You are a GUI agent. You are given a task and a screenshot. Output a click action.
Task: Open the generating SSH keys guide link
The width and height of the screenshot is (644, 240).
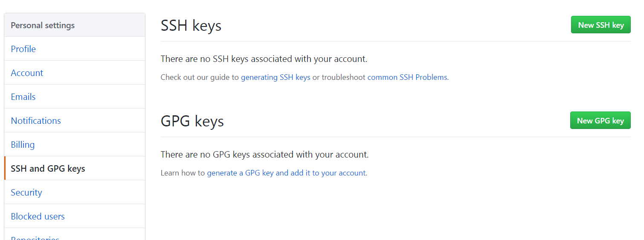(276, 77)
